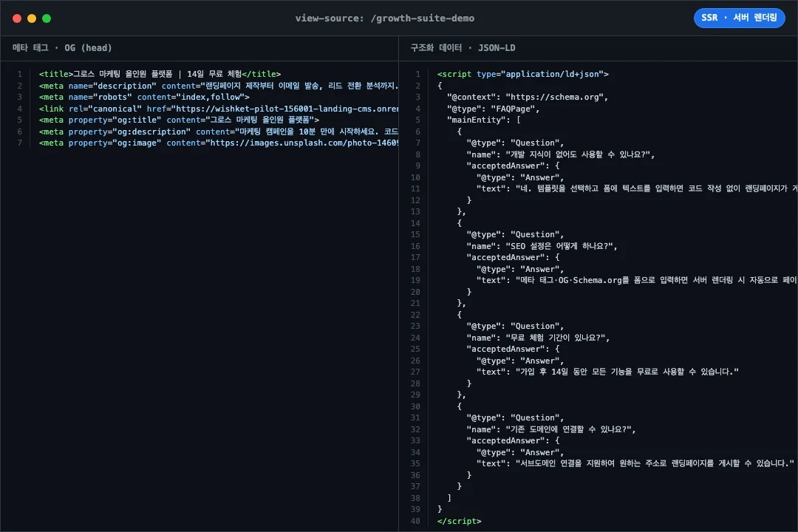The height and width of the screenshot is (532, 798).
Task: Click the question name 개발 지식이 없어도 사용할 수 있나요?
Action: pyautogui.click(x=560, y=154)
